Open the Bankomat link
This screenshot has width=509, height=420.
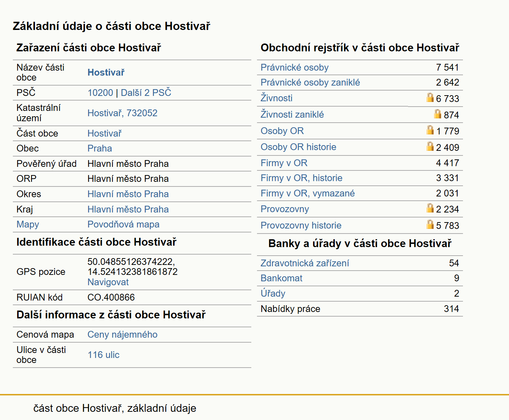tap(281, 278)
